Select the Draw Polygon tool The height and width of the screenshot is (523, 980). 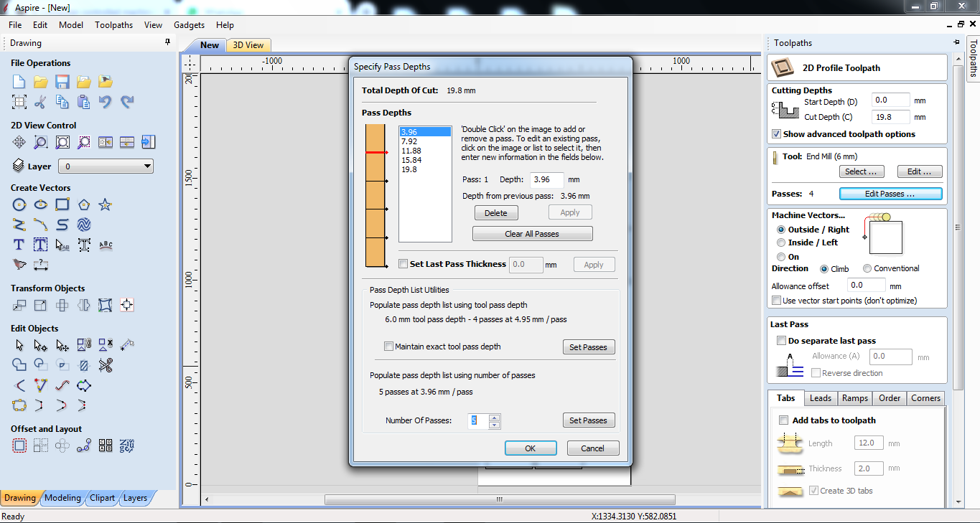click(83, 205)
